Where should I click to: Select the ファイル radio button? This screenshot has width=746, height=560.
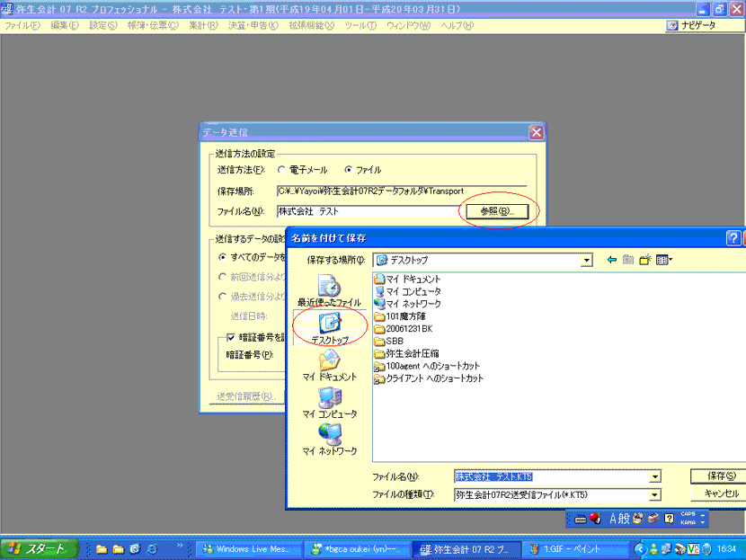[x=349, y=170]
